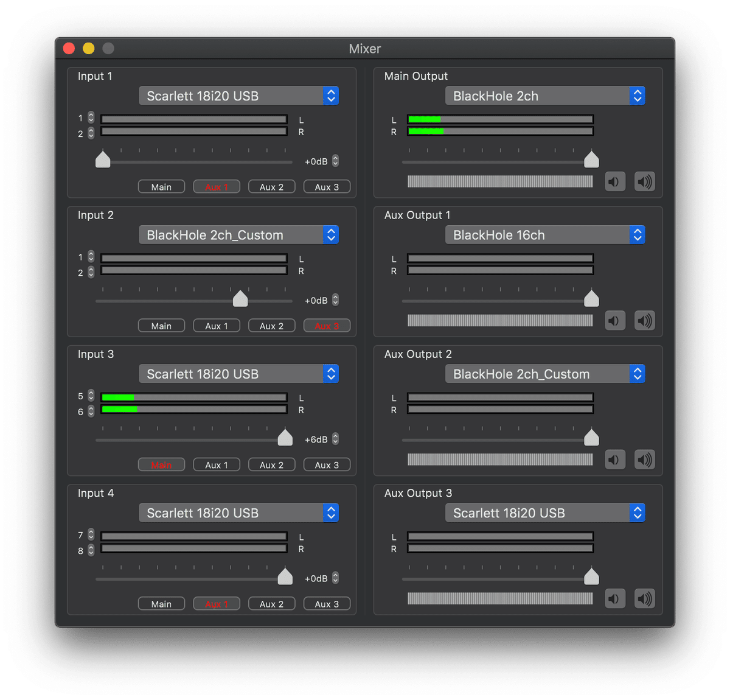This screenshot has height=700, width=730.
Task: Open Input 4 device dropdown
Action: click(238, 513)
